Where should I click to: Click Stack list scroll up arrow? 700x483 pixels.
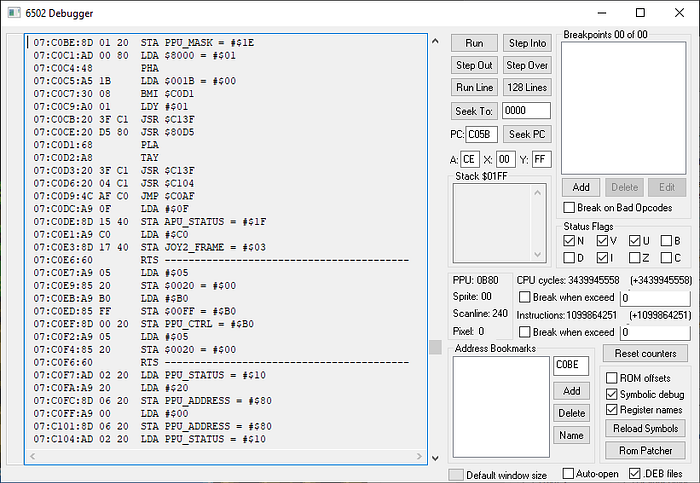click(538, 193)
